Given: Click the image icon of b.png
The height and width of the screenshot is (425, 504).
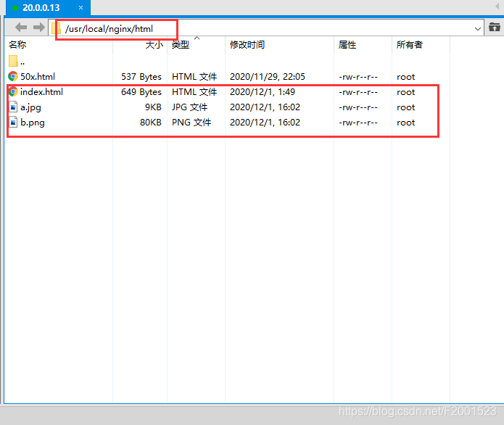Looking at the screenshot, I should point(13,122).
